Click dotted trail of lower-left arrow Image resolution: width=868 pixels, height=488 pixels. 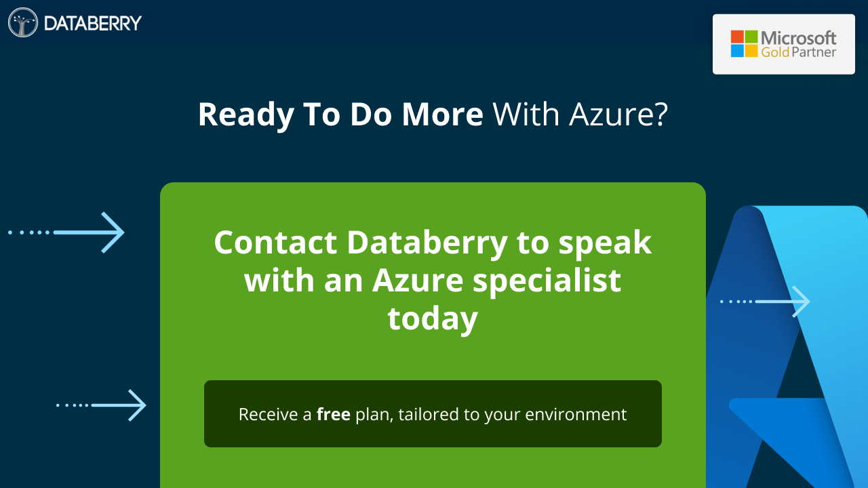coord(73,405)
